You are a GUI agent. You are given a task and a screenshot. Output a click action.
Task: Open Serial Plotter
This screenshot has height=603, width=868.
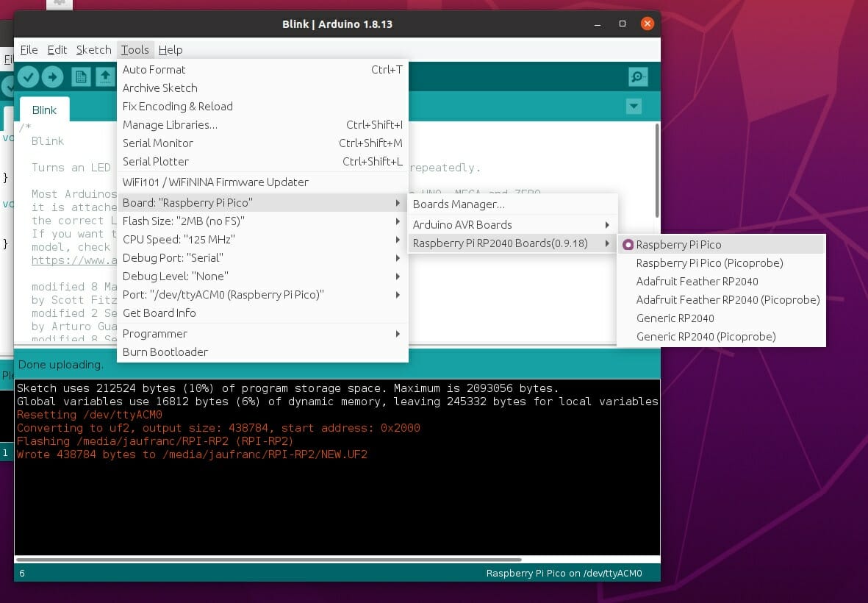pos(262,162)
